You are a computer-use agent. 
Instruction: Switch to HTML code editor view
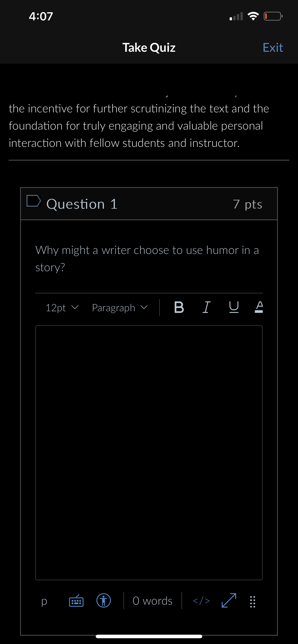[x=201, y=601]
